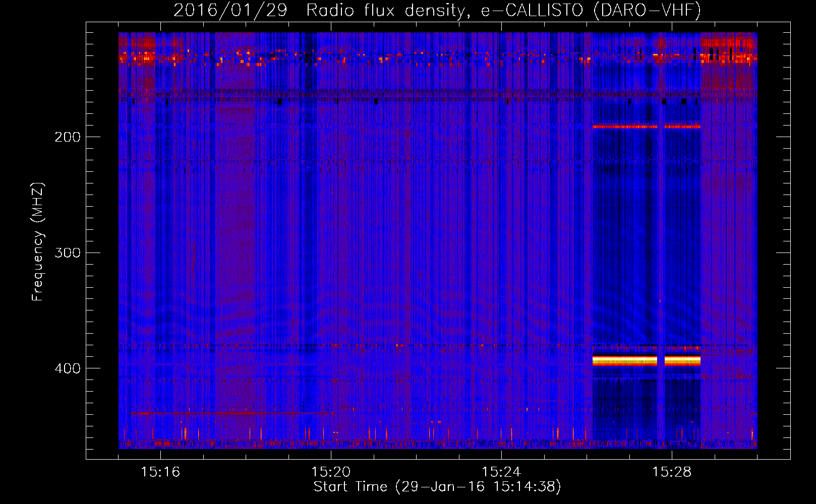
Task: Click the long red horizontal streak near 440 MHz
Action: [229, 413]
